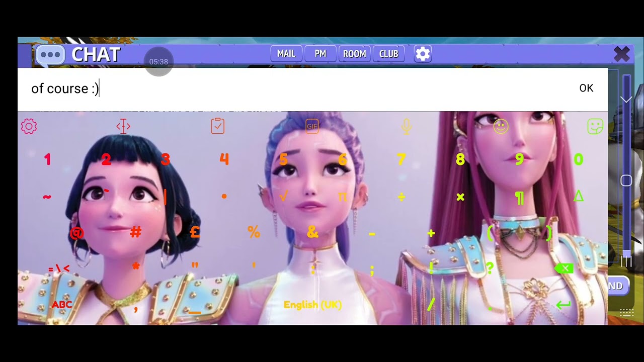This screenshot has height=362, width=644.
Task: Tap the delta triangle symbol key
Action: tap(578, 197)
